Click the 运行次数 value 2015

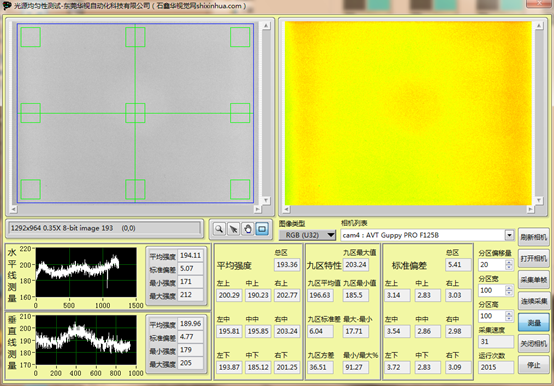pos(496,367)
